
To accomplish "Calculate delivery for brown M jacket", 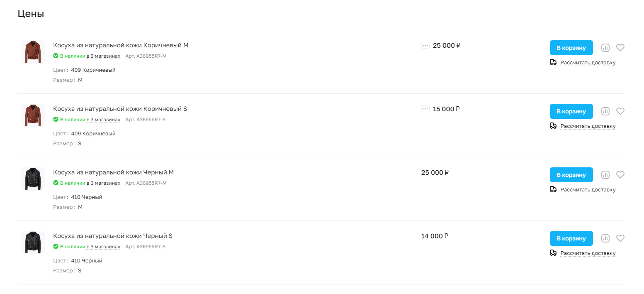I will (x=588, y=63).
